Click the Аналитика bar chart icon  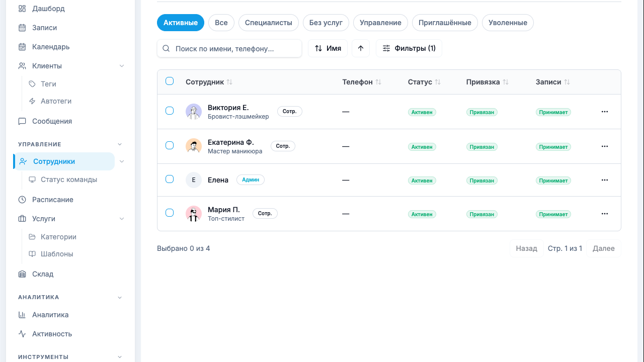pyautogui.click(x=22, y=315)
